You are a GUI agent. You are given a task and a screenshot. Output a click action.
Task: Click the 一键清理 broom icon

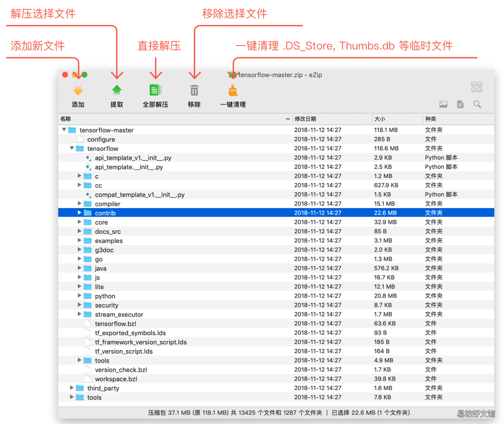(233, 90)
